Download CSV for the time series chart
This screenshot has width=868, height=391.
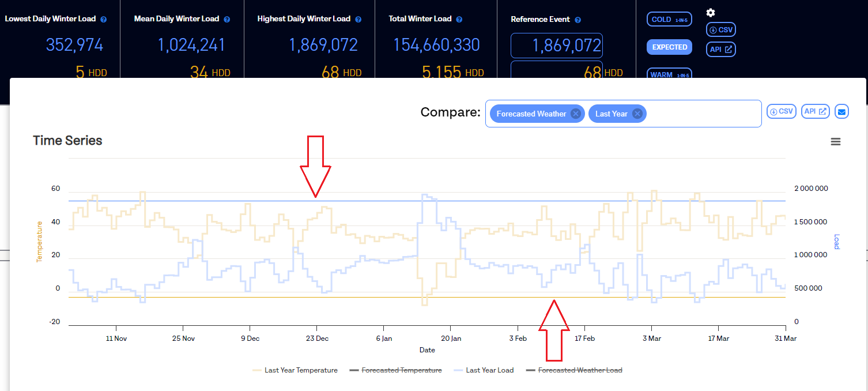point(782,111)
